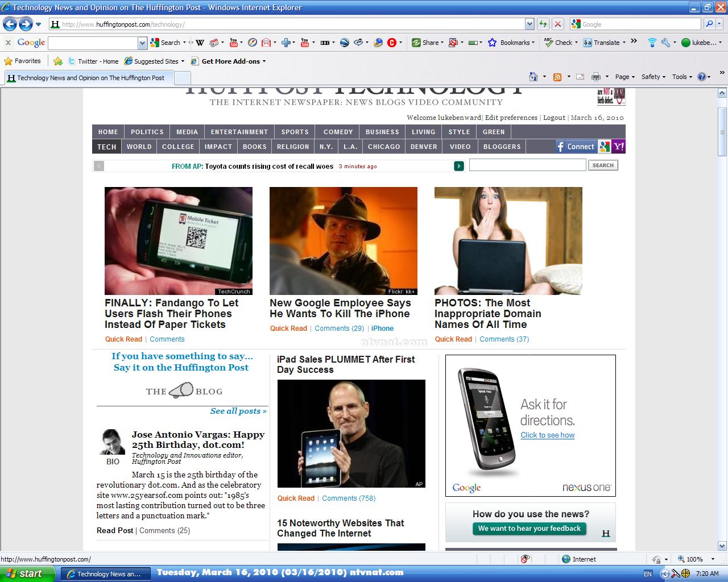Click the Logout link
Screen dimensions: 728x582
click(554, 118)
